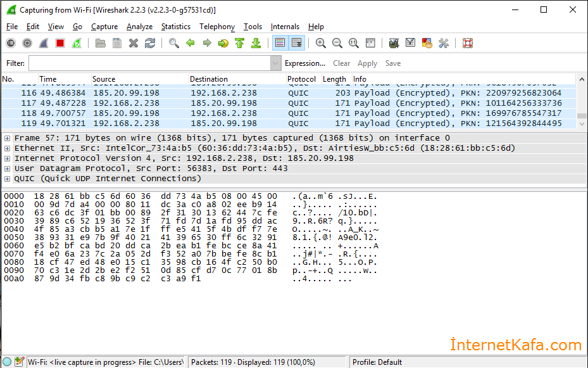The image size is (588, 368).
Task: Click the Expression... button
Action: point(305,63)
